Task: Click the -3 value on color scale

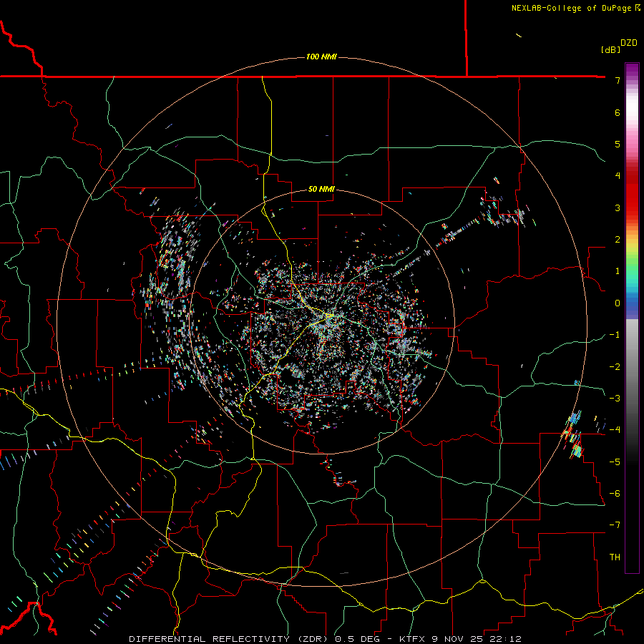Action: (x=615, y=399)
